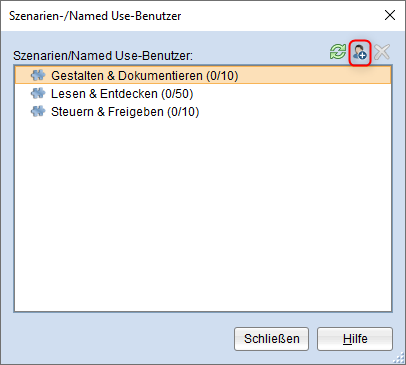Close the window using title bar X
The height and width of the screenshot is (365, 406).
(390, 15)
